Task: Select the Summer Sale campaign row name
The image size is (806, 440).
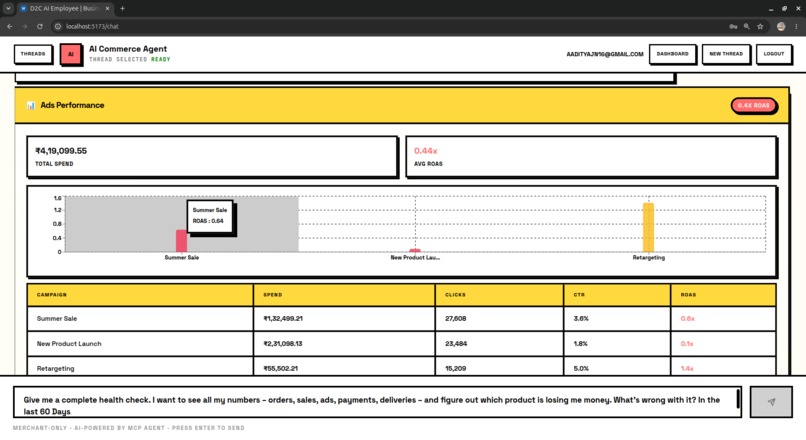Action: 57,319
